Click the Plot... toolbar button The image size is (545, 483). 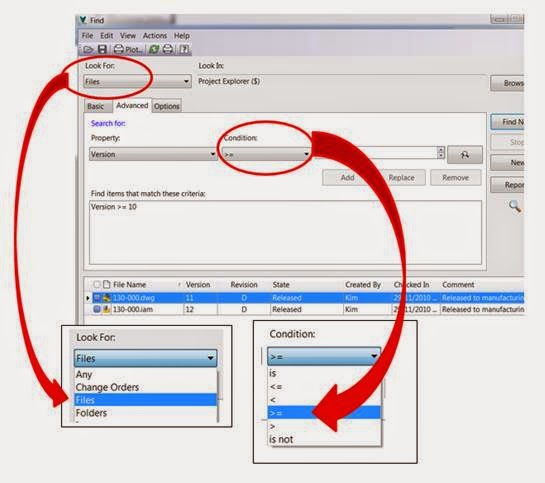(x=128, y=49)
